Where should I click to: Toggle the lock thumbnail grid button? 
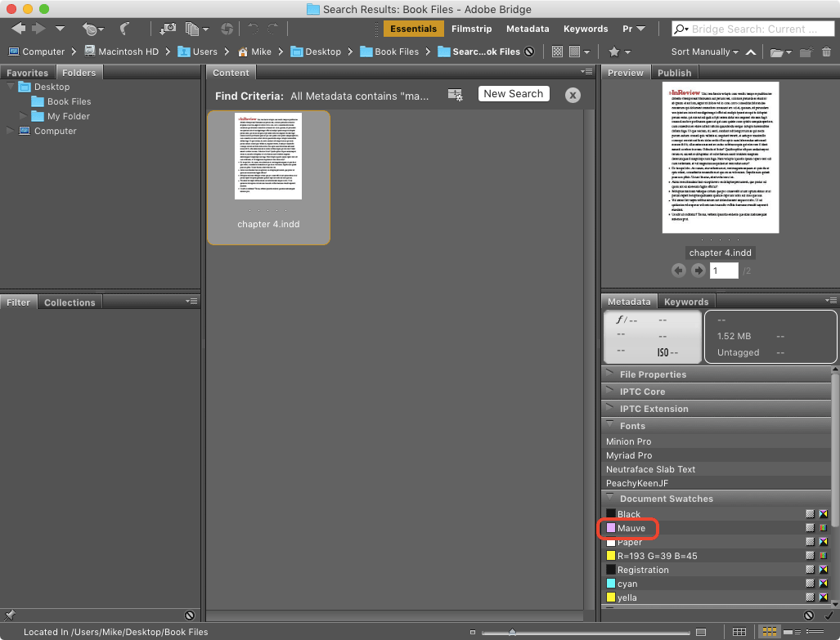(739, 632)
